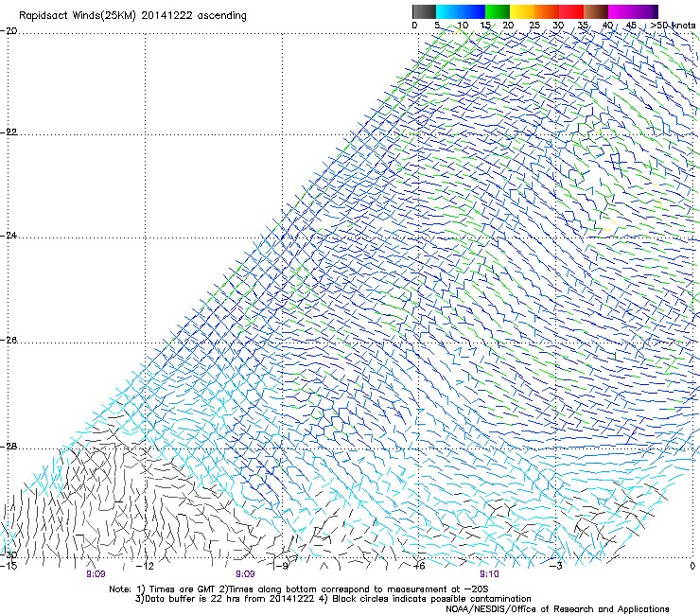The image size is (700, 615).
Task: Click the "-22" latitude axis label
Action: [x=9, y=132]
